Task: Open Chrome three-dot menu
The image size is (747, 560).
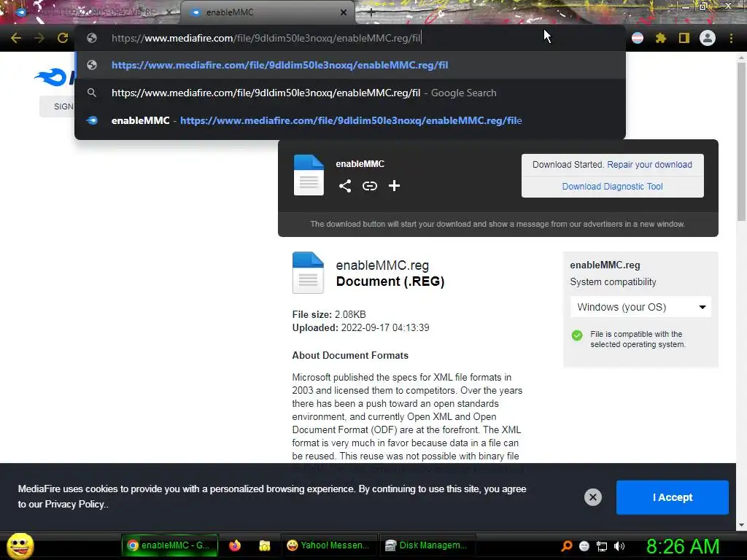Action: pos(731,38)
